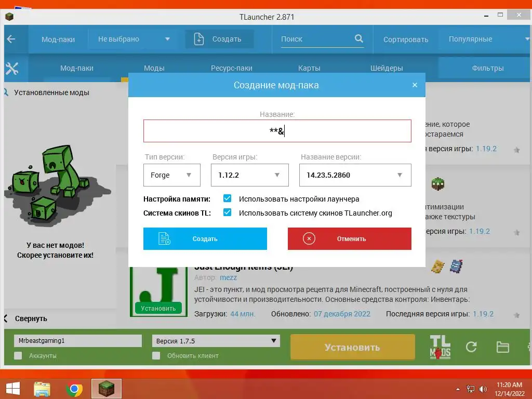Image resolution: width=532 pixels, height=399 pixels.
Task: Click the refresh arrow icon in bottom bar
Action: [471, 347]
